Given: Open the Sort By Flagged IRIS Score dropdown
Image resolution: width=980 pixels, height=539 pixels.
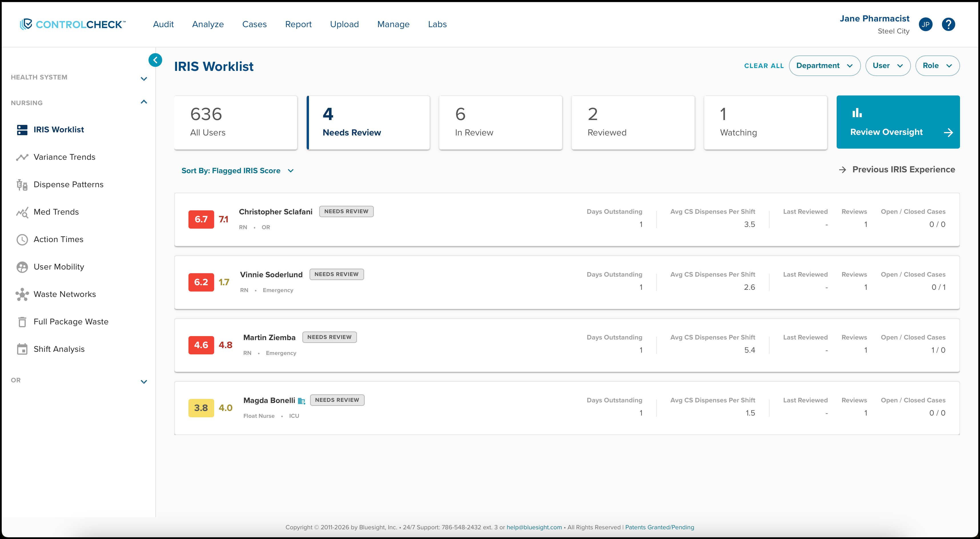Looking at the screenshot, I should tap(237, 171).
